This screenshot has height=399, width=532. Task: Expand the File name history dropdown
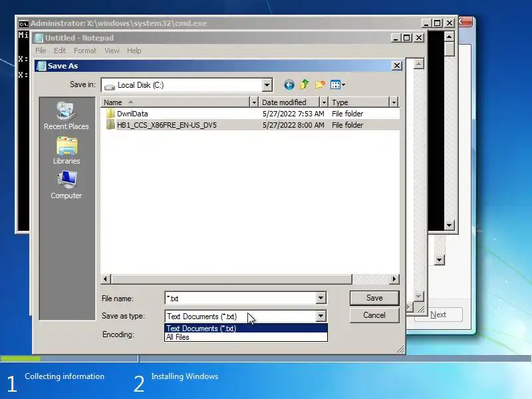point(321,298)
